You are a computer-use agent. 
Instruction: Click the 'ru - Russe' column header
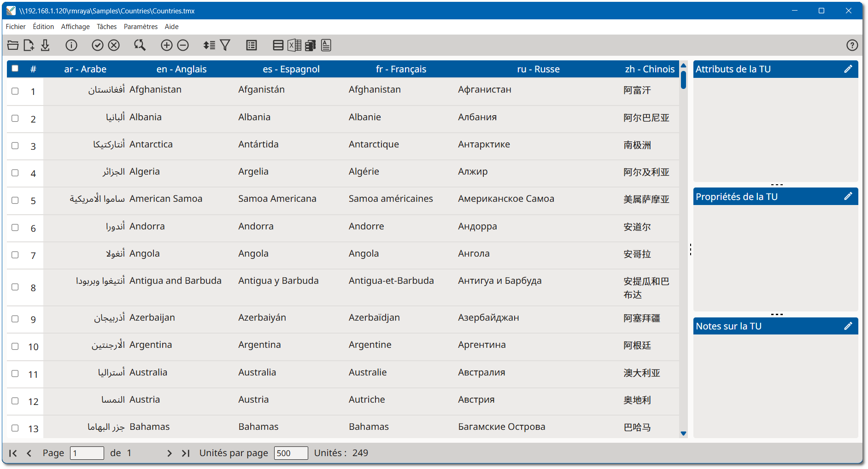(538, 69)
